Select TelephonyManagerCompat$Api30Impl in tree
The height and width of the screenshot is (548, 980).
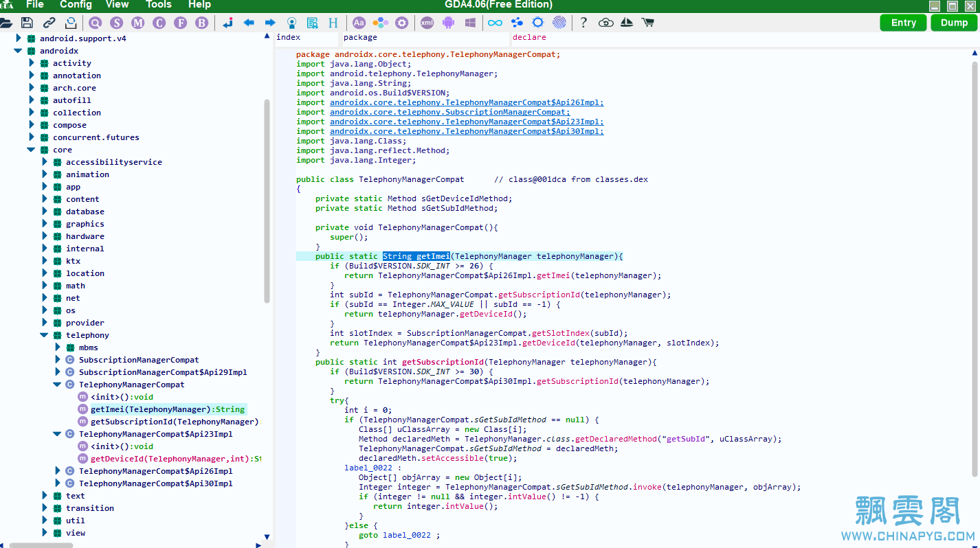[x=155, y=483]
